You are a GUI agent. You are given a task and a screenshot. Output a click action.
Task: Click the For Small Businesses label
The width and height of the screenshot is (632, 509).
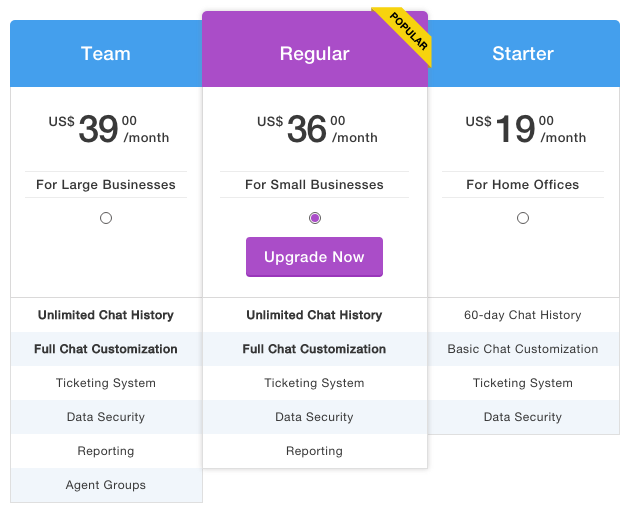314,185
